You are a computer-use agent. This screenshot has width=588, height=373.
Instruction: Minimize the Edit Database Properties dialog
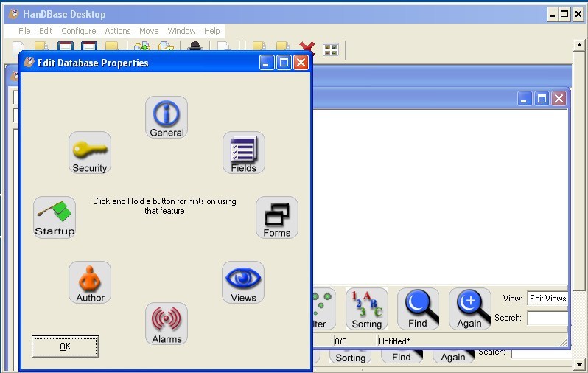click(x=267, y=63)
